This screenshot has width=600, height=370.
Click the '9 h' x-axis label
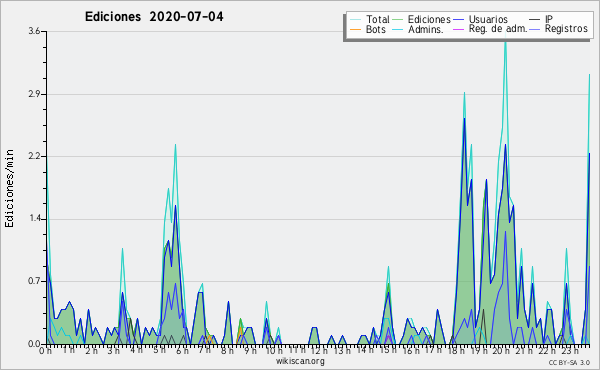(x=250, y=350)
